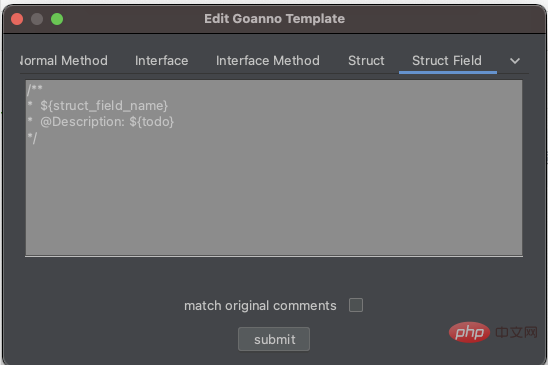
Task: Enable the match original comments checkbox
Action: [356, 305]
